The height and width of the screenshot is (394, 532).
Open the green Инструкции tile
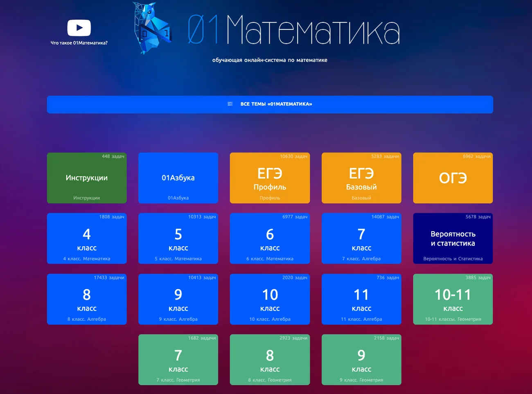pos(87,178)
